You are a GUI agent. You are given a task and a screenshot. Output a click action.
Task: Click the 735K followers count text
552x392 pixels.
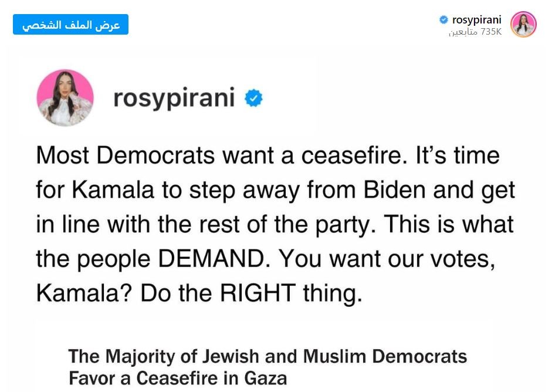tap(491, 32)
